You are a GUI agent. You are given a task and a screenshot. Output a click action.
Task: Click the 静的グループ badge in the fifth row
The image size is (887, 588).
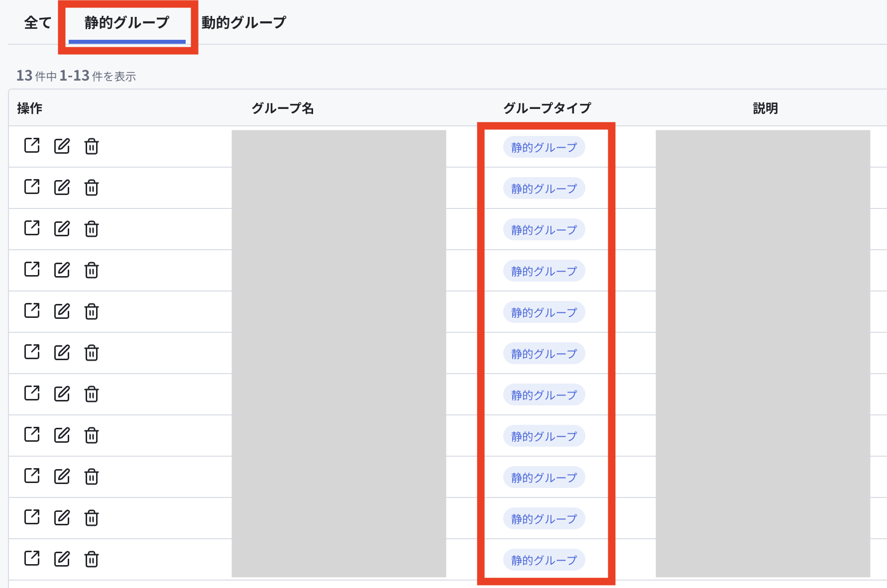[x=544, y=312]
